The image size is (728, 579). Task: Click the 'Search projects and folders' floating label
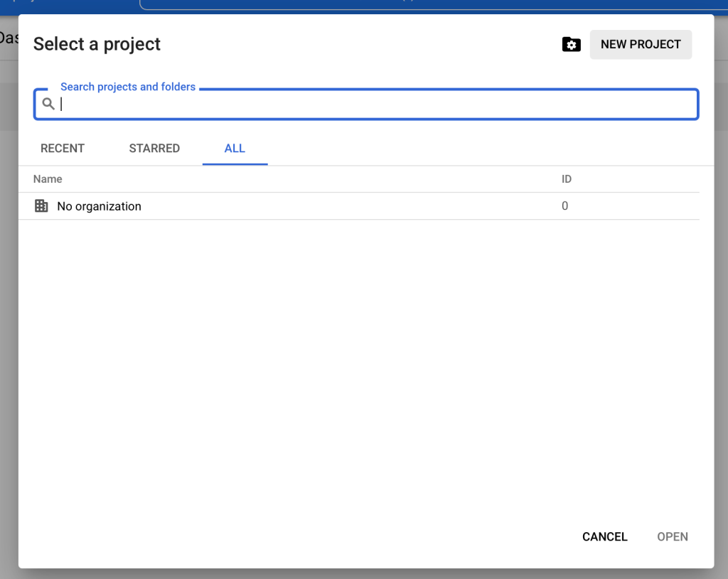click(128, 87)
